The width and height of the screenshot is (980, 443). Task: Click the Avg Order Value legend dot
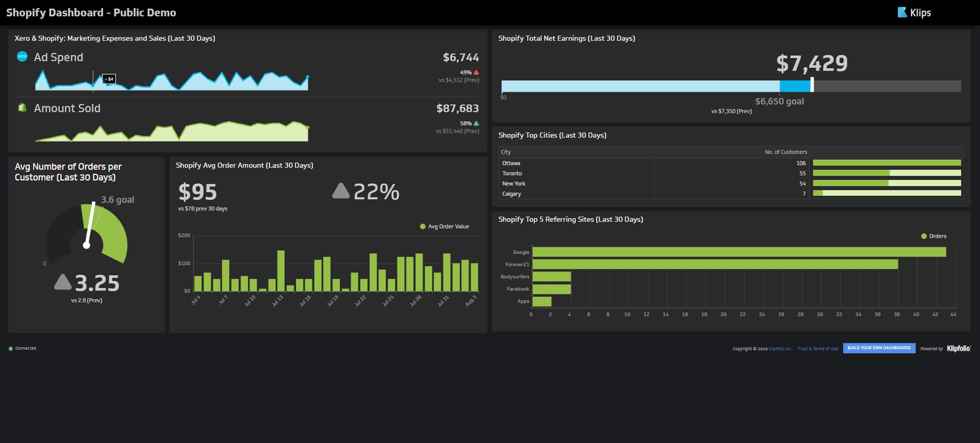[x=423, y=226]
